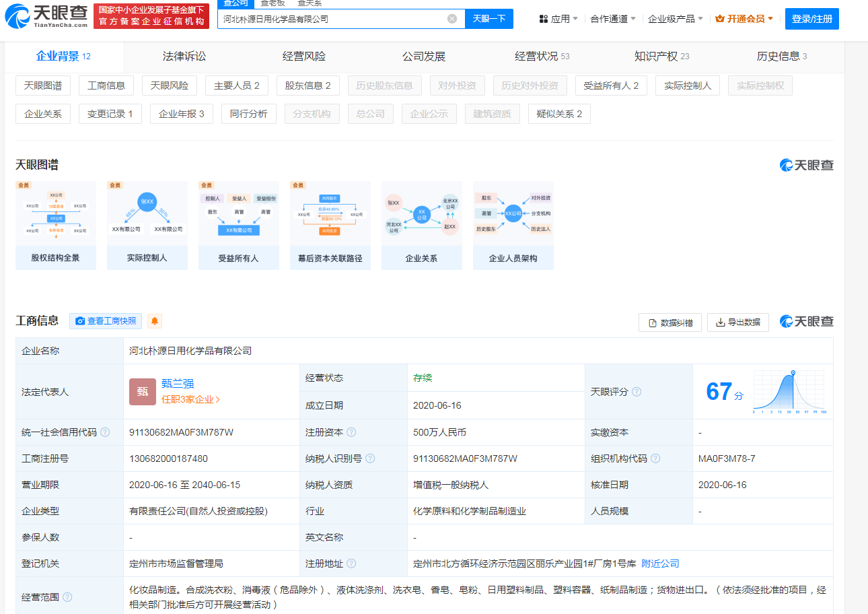Jump to 主要人员 2 section
Screen dimensions: 868x614
coord(237,86)
